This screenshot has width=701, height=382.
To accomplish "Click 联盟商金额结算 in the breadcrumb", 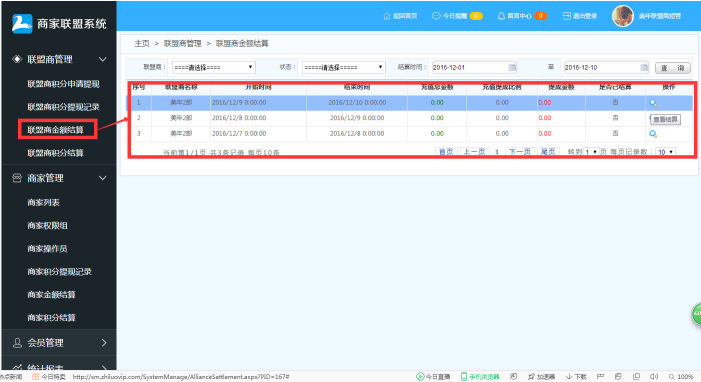I will (242, 43).
